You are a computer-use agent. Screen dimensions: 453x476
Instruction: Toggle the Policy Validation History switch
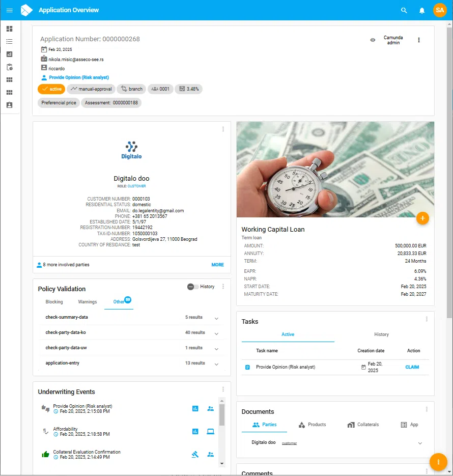tap(193, 287)
